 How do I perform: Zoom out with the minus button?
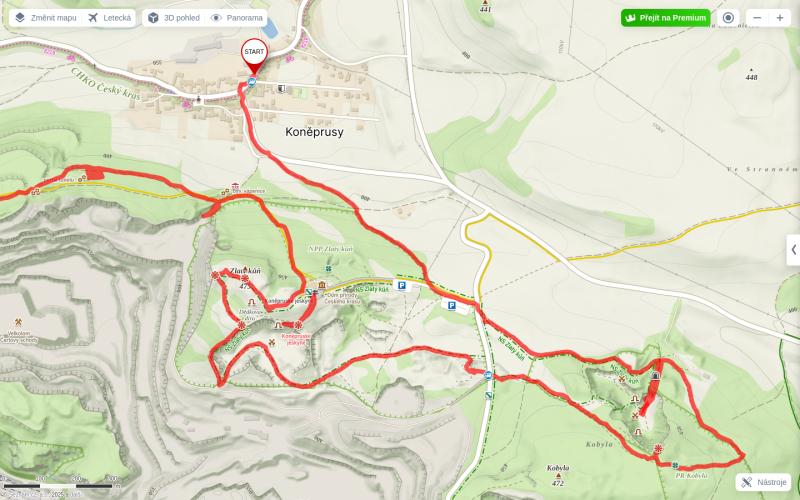tap(757, 18)
